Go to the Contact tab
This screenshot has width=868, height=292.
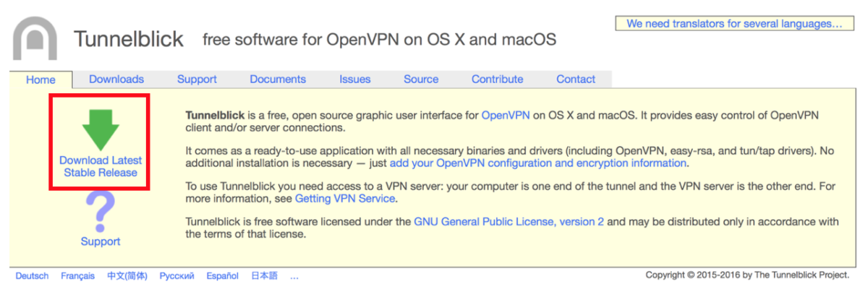point(576,80)
